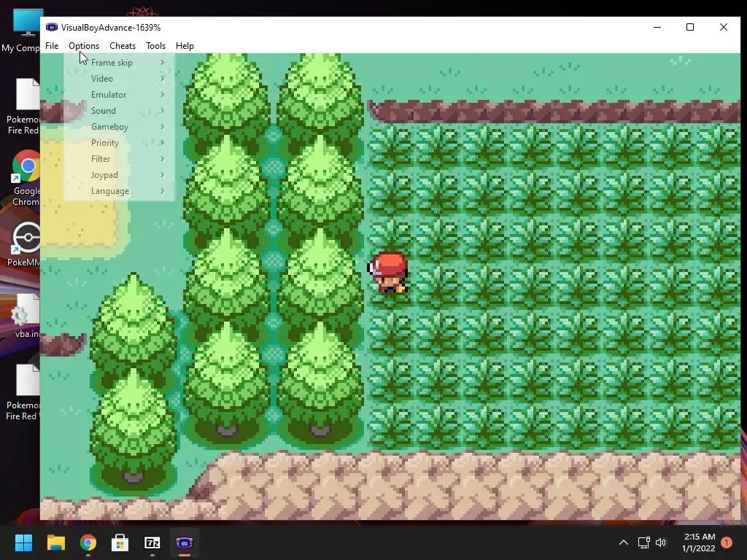Open volume control tray icon
Screen dimensions: 747x560
click(661, 542)
